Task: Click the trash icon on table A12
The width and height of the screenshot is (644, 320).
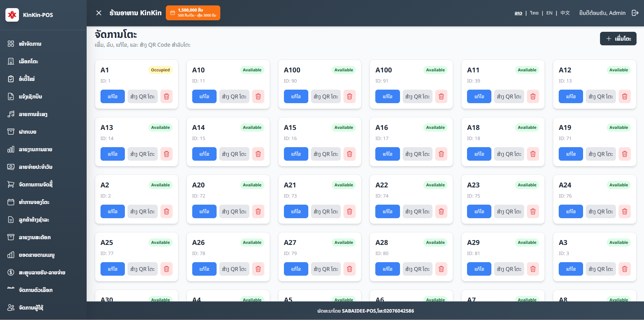Action: [x=624, y=96]
